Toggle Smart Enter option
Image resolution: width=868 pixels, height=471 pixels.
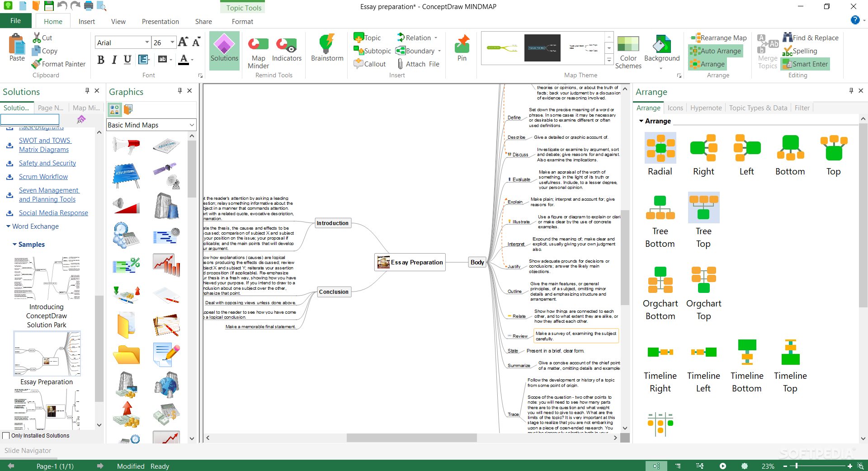click(x=806, y=64)
